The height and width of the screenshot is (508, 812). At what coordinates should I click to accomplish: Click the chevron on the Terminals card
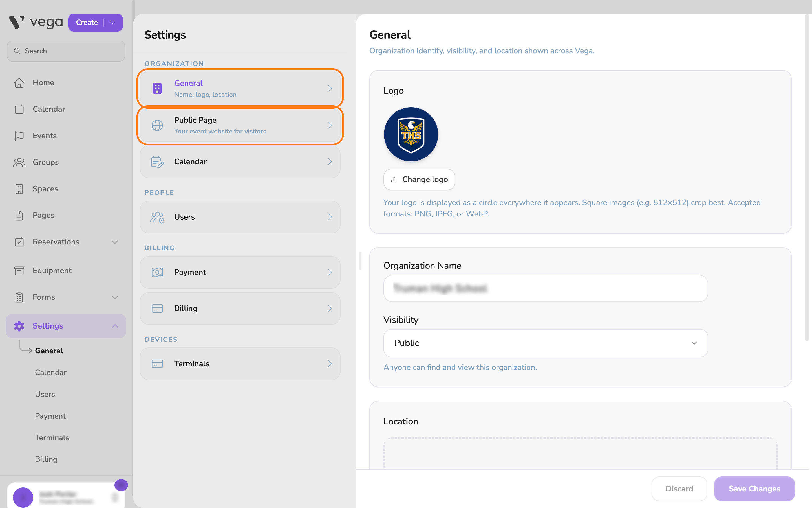pos(330,364)
